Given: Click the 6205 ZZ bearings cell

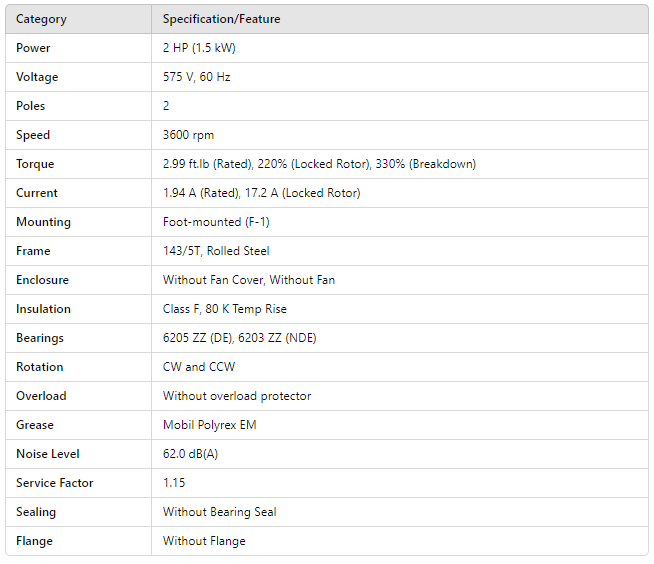Looking at the screenshot, I should pos(239,338).
